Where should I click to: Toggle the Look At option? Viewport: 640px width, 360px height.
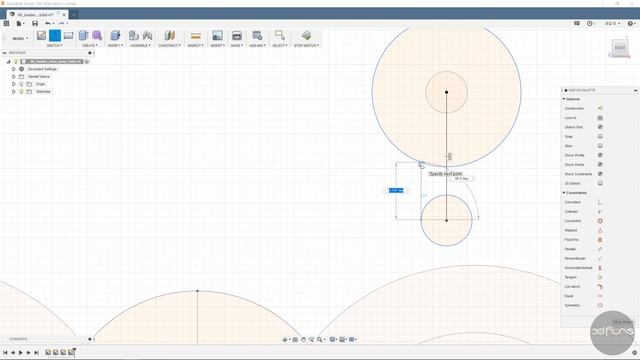(600, 118)
